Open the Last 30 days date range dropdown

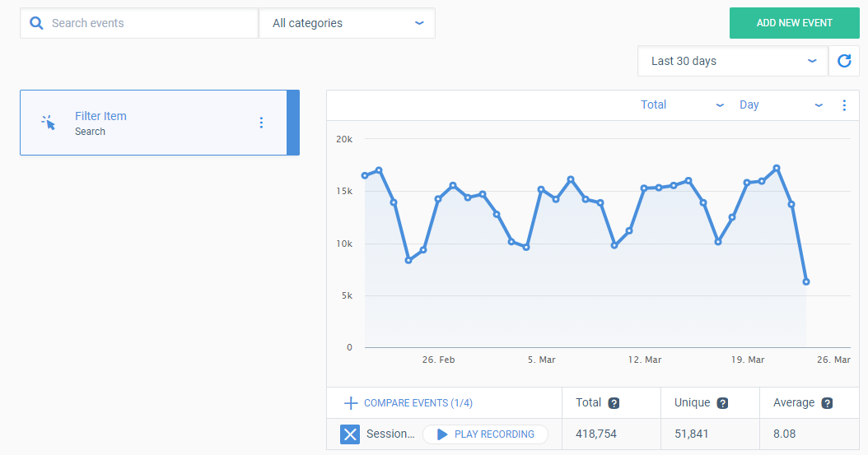[x=733, y=61]
